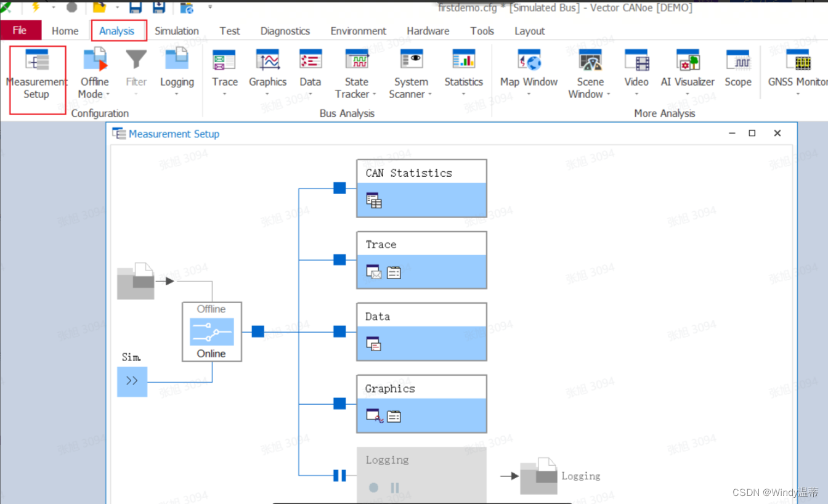Expand the Offline Mode dropdown arrow
Image resolution: width=828 pixels, height=504 pixels.
[x=108, y=94]
